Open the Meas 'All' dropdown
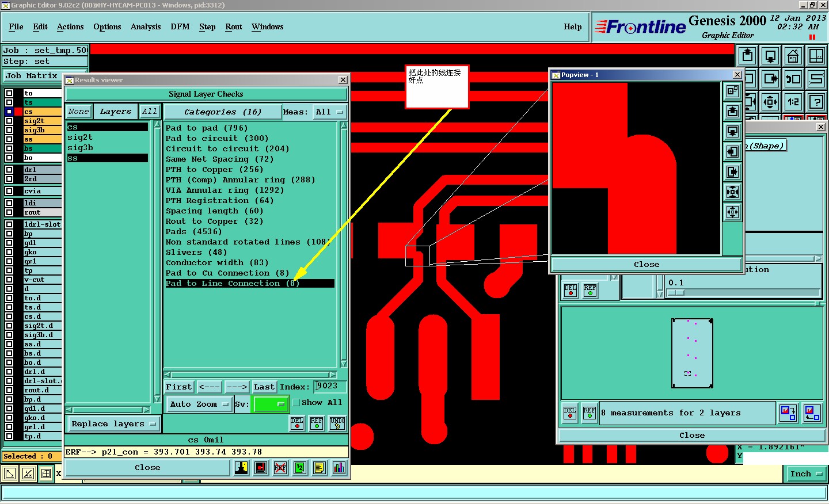 tap(329, 112)
